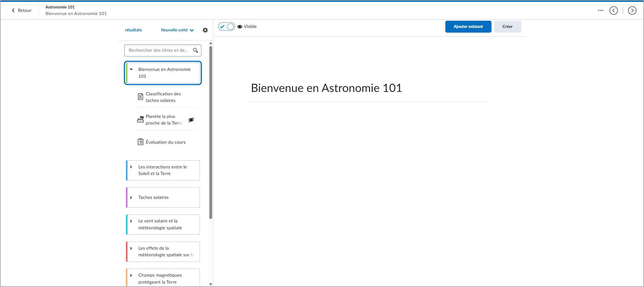Open the Nouvelle unité dropdown
644x287 pixels.
tap(177, 30)
